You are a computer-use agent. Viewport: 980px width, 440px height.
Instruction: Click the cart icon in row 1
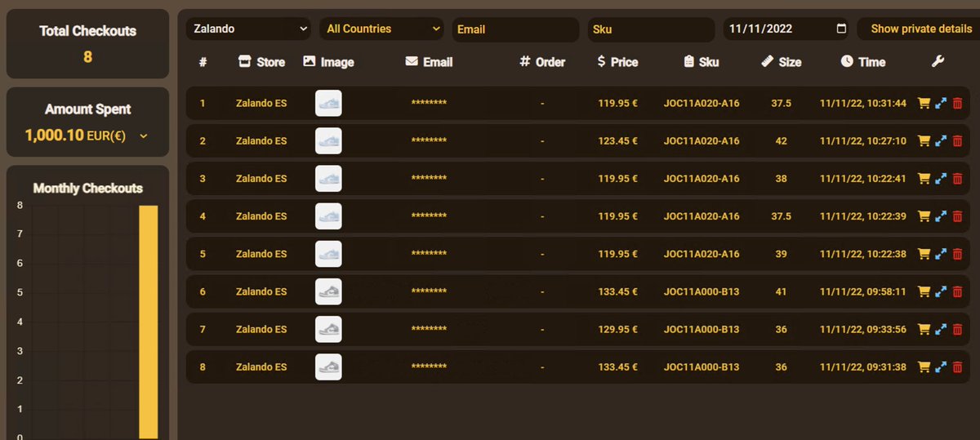(924, 104)
